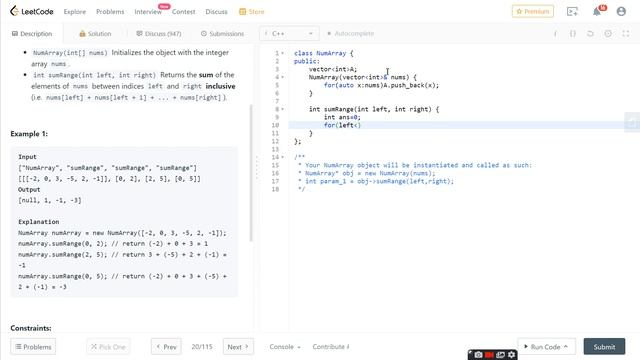
Task: Open the notifications bell
Action: pos(597,11)
